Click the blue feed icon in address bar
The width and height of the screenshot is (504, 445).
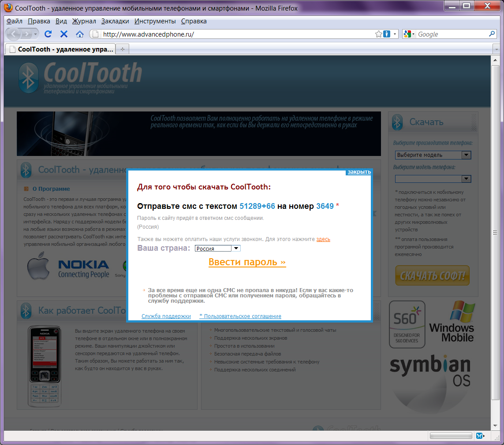pos(387,34)
